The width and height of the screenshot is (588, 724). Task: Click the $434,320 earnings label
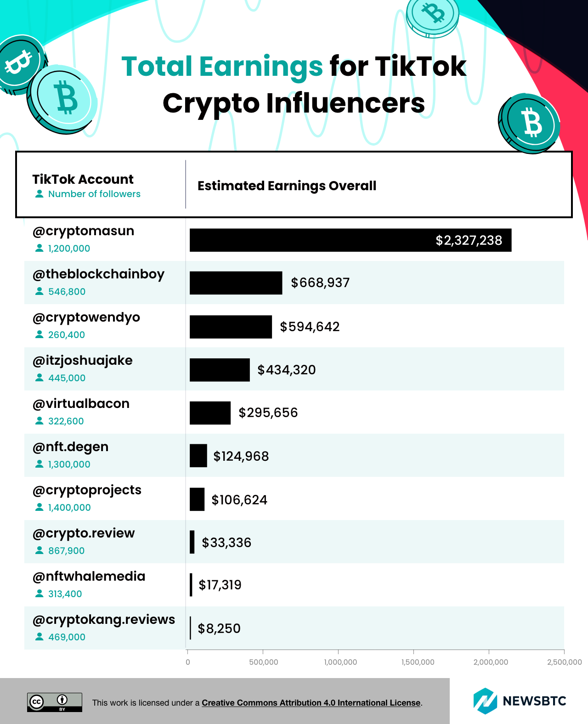point(287,370)
